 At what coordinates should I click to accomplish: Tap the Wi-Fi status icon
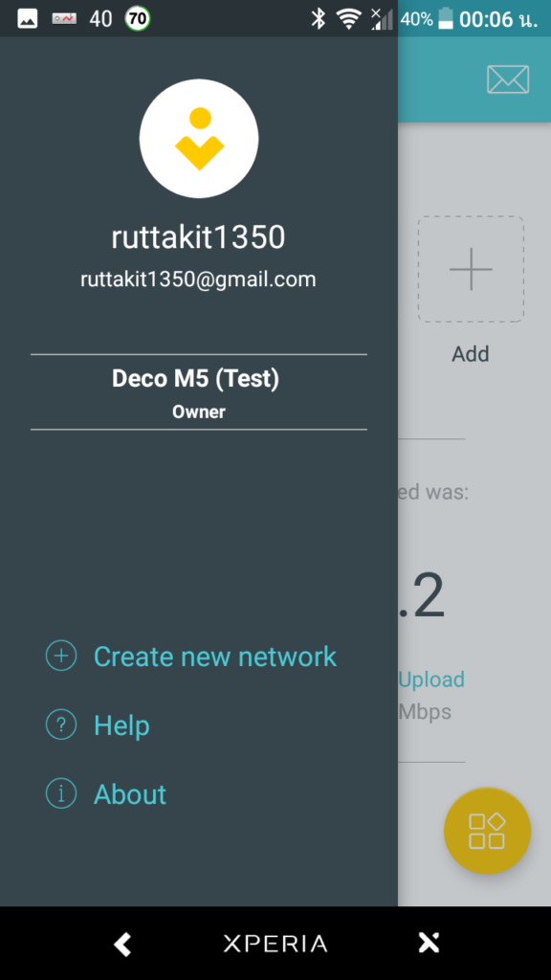click(x=348, y=19)
